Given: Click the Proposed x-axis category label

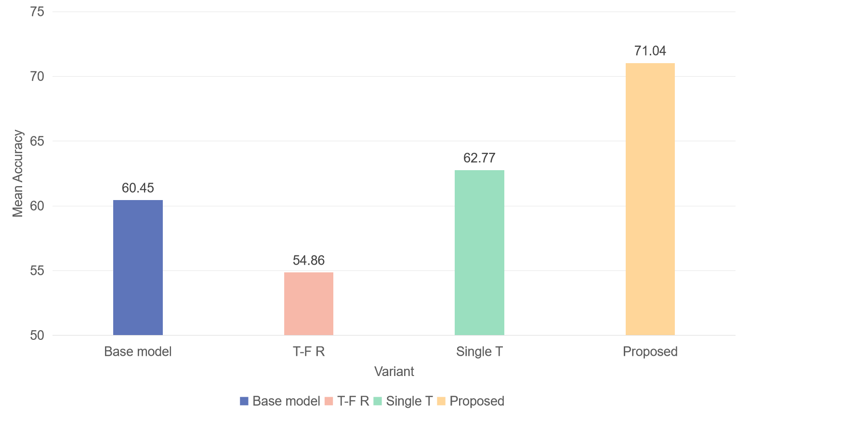Looking at the screenshot, I should coord(650,351).
